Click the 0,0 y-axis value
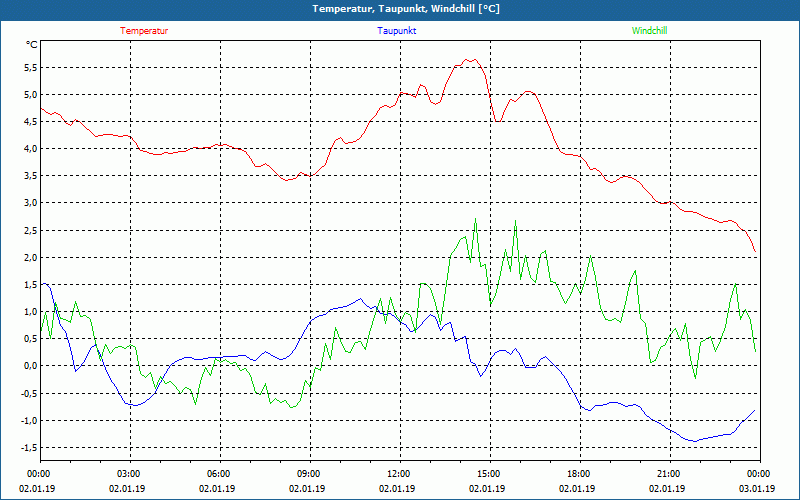This screenshot has height=500, width=800. click(x=30, y=366)
